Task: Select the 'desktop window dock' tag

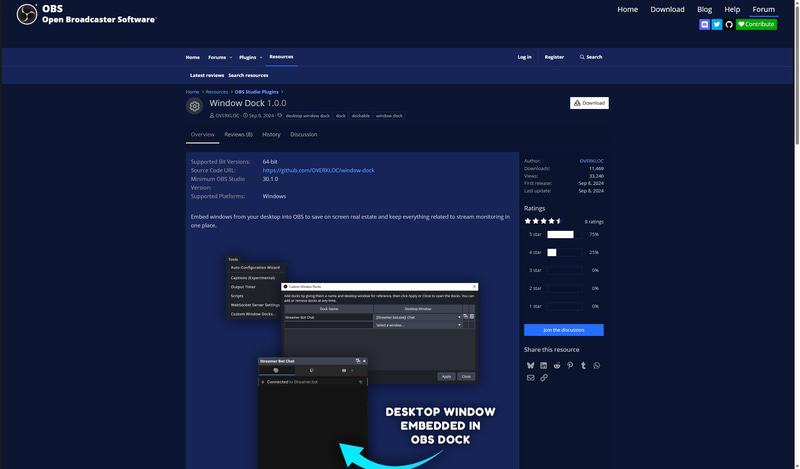Action: pos(308,116)
